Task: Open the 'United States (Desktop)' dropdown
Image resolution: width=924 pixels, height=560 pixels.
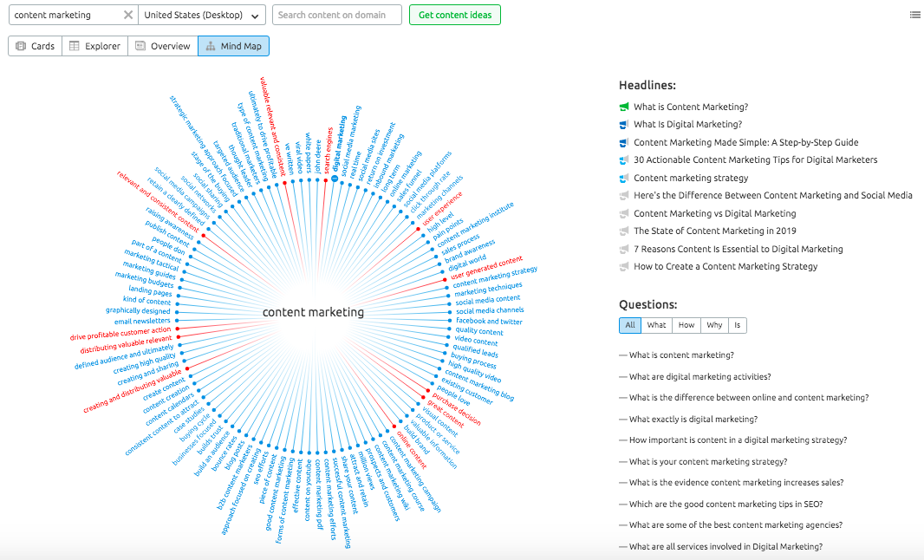Action: tap(202, 15)
